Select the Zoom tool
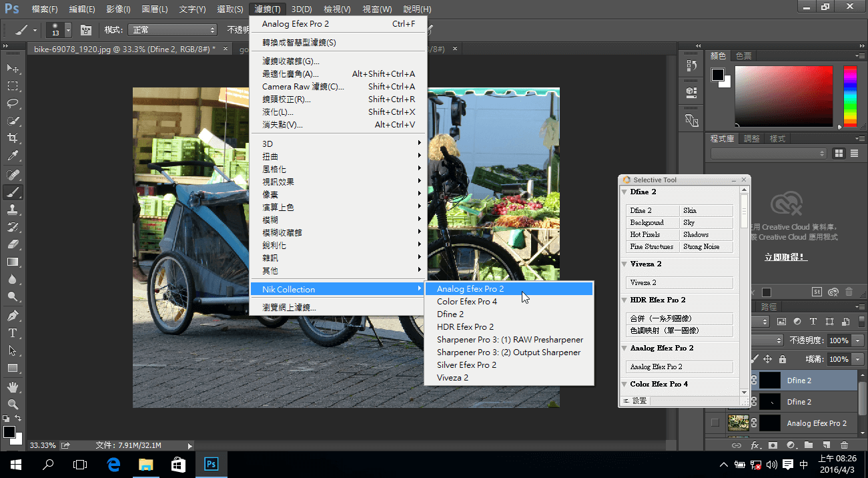Viewport: 868px width, 478px height. 13,404
